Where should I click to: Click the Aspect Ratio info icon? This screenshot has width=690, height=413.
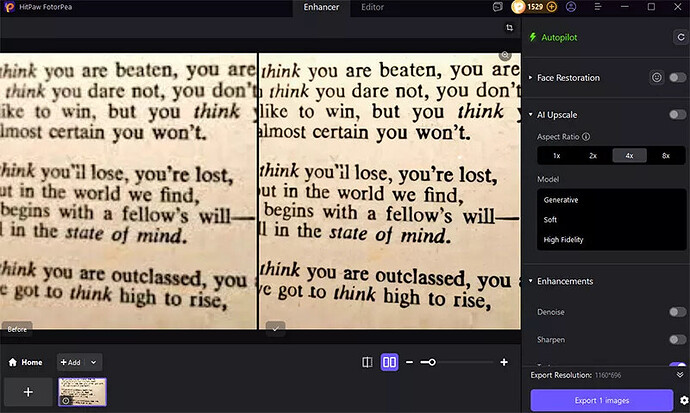pos(586,137)
